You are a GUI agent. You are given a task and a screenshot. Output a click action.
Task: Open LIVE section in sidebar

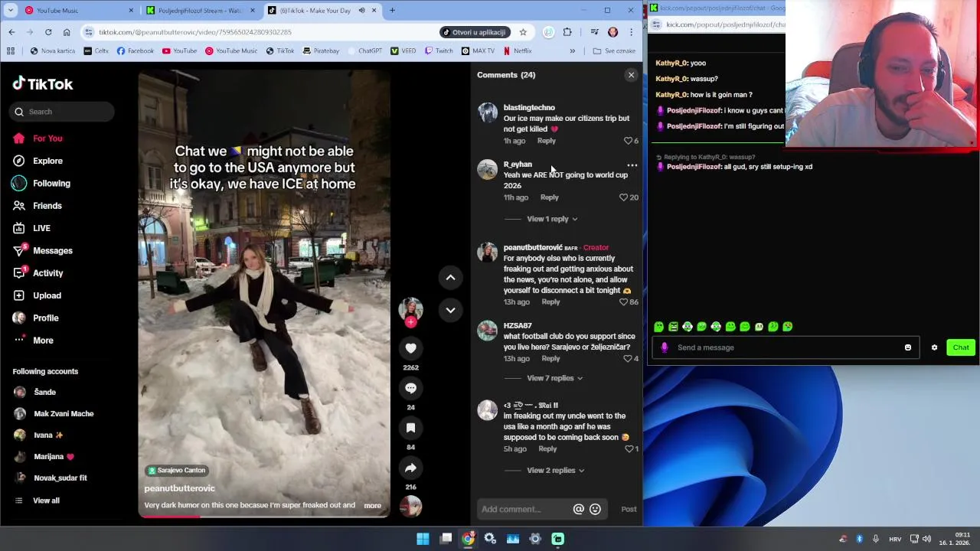pos(41,228)
